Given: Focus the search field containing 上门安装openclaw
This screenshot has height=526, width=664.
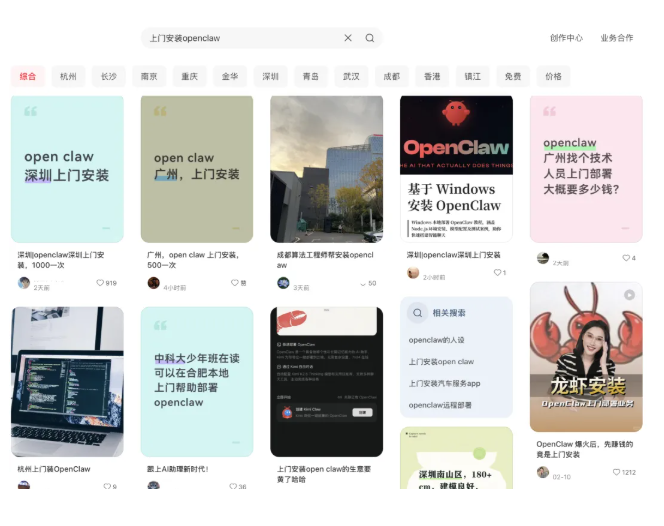Looking at the screenshot, I should point(240,38).
